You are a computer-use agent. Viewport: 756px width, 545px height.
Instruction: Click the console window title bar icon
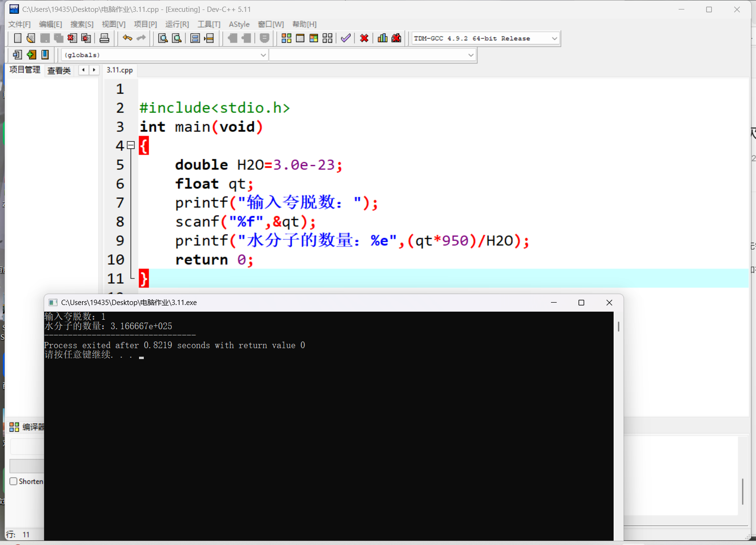pos(53,303)
